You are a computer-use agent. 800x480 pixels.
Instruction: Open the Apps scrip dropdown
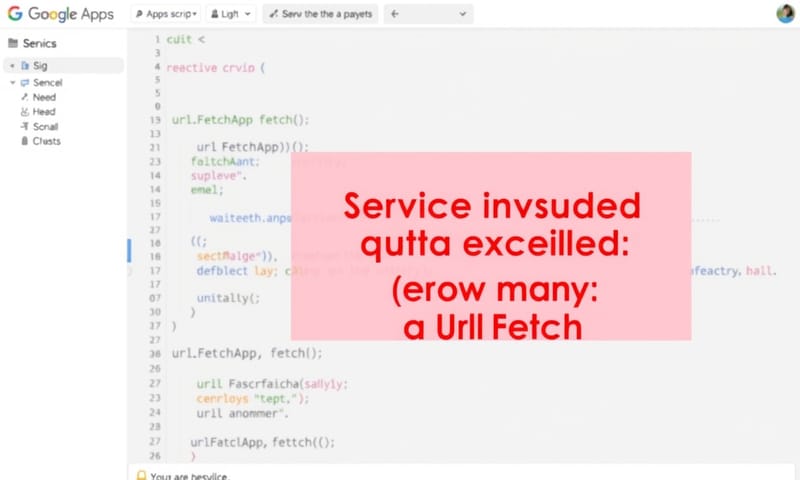pyautogui.click(x=165, y=14)
